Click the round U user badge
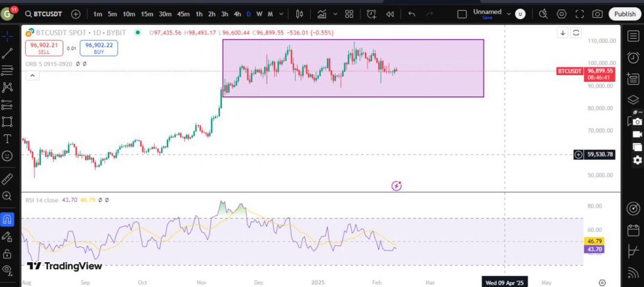 click(x=519, y=14)
